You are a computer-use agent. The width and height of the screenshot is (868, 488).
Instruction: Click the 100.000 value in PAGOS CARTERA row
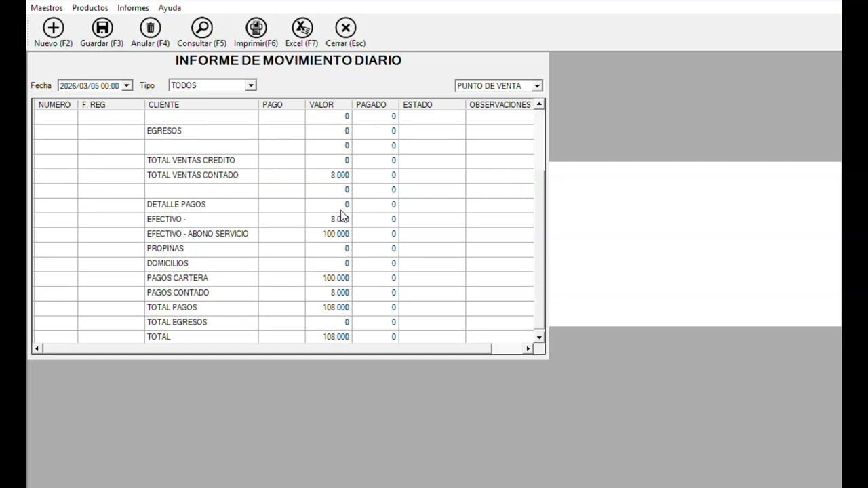(336, 279)
